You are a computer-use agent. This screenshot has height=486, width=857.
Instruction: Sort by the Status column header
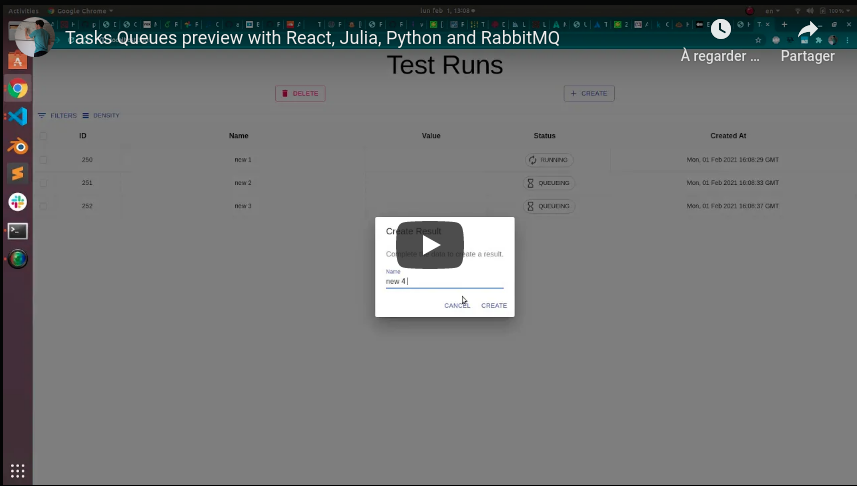[544, 136]
